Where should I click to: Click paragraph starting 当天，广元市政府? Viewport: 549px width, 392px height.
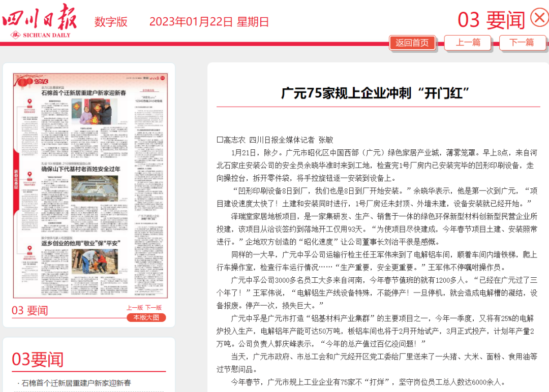[377, 363]
